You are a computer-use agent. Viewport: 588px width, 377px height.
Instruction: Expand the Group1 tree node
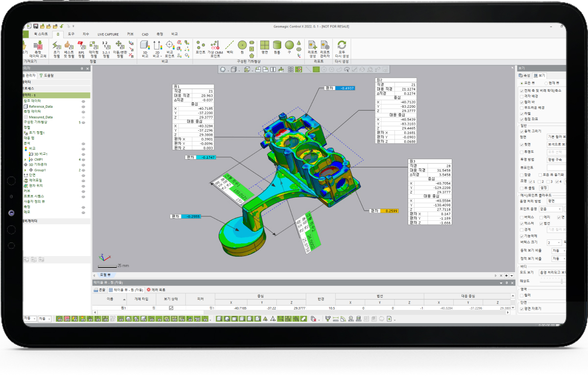coord(25,170)
